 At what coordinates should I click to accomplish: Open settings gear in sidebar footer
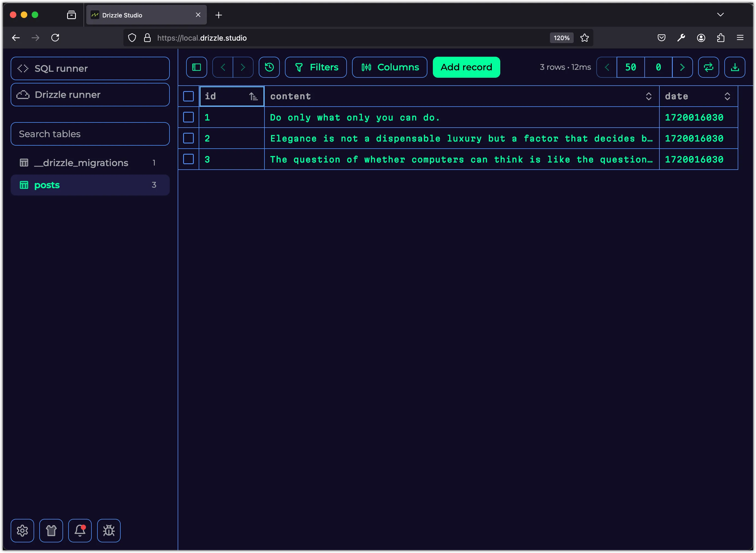(22, 531)
